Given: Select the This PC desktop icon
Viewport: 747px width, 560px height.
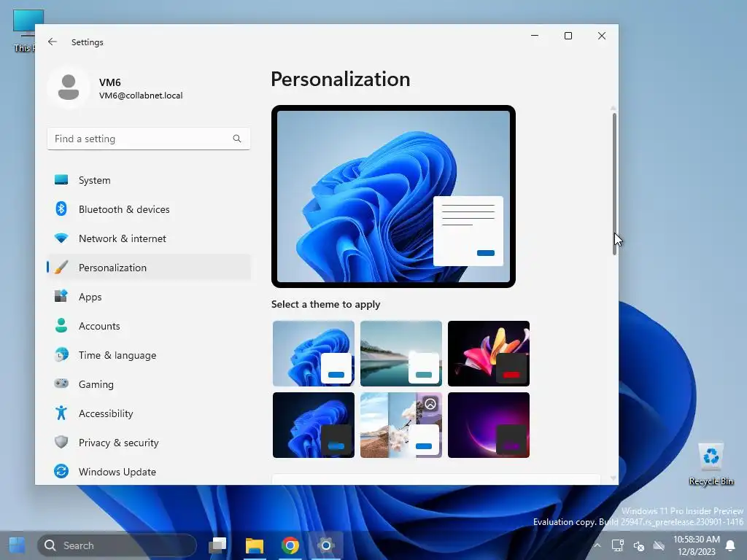Looking at the screenshot, I should click(23, 31).
